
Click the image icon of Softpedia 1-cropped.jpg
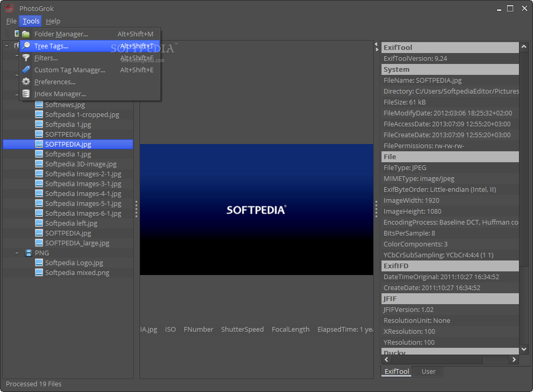39,115
